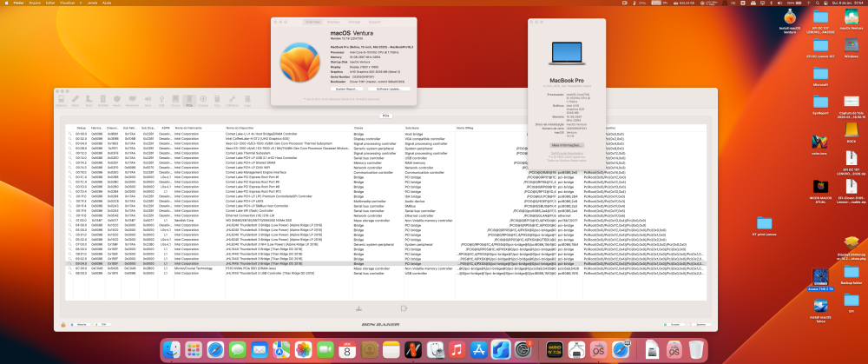Open Music app from the Dock

coord(457,350)
